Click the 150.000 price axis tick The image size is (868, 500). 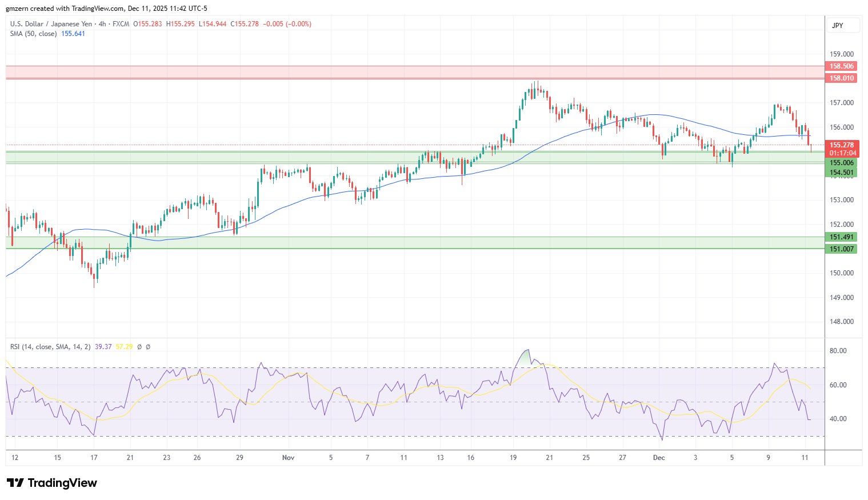click(x=841, y=273)
